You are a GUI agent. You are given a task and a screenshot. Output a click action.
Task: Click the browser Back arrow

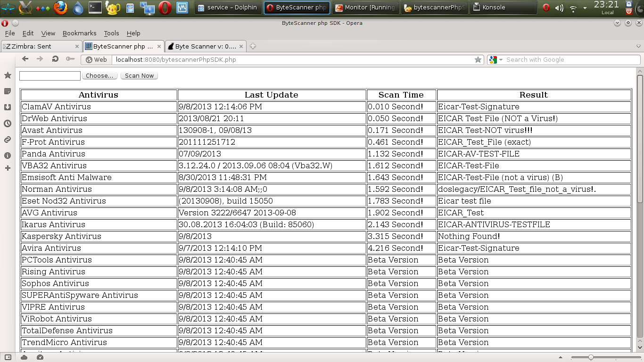(25, 59)
